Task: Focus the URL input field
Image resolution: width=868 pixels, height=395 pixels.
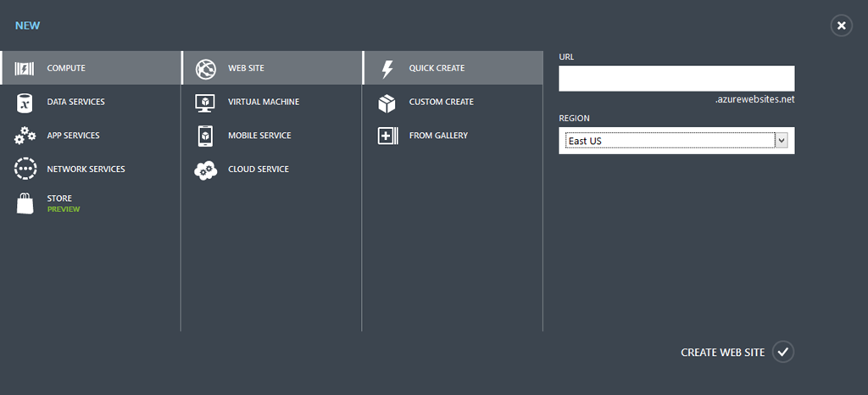Action: pos(676,79)
